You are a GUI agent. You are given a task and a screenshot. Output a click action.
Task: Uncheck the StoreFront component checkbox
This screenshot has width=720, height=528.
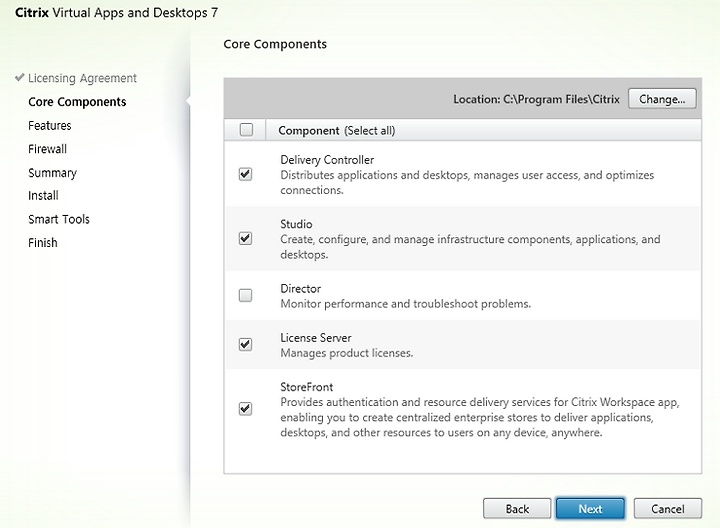tap(246, 409)
